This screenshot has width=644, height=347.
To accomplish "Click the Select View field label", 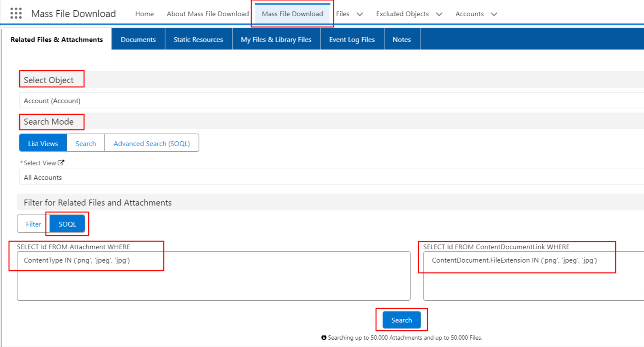I will pos(40,163).
